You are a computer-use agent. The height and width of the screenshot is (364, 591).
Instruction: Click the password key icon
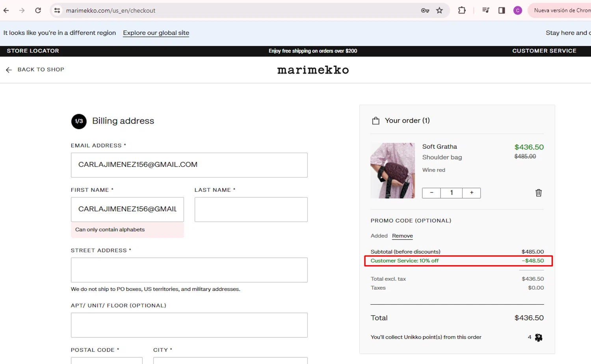point(425,11)
